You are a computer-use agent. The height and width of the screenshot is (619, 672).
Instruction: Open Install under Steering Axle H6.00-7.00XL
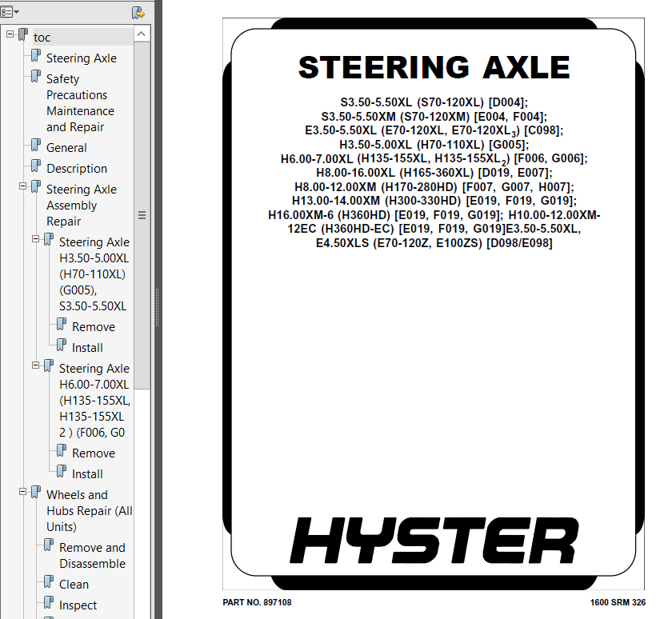(x=87, y=474)
